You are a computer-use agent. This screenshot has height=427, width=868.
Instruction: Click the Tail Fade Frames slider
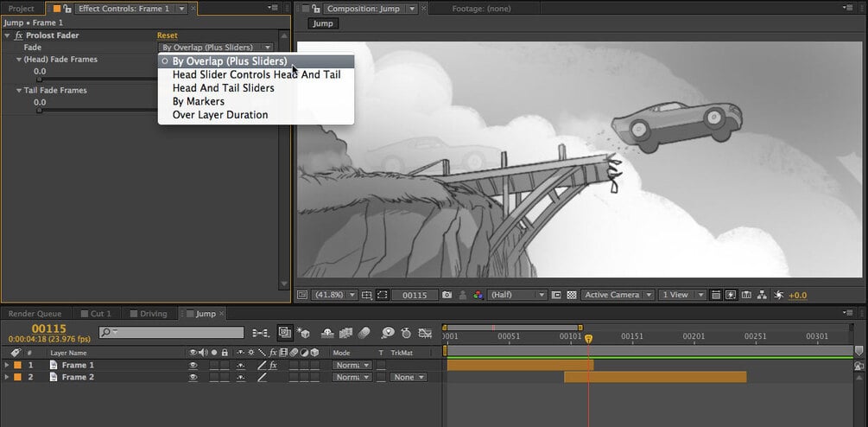click(x=98, y=111)
